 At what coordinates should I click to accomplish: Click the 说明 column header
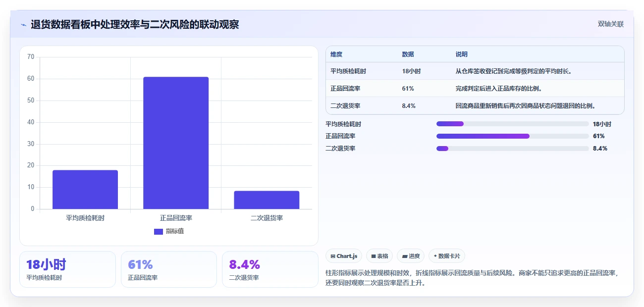tap(462, 54)
